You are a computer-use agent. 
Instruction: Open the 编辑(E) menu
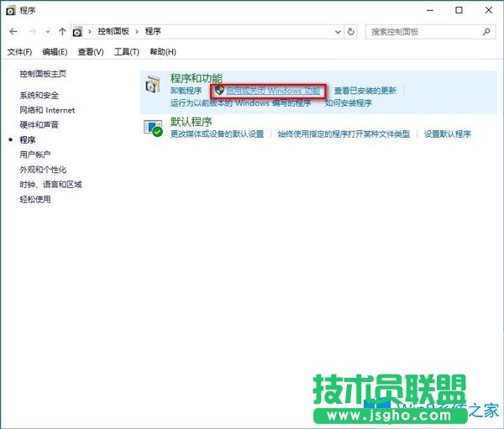(55, 52)
